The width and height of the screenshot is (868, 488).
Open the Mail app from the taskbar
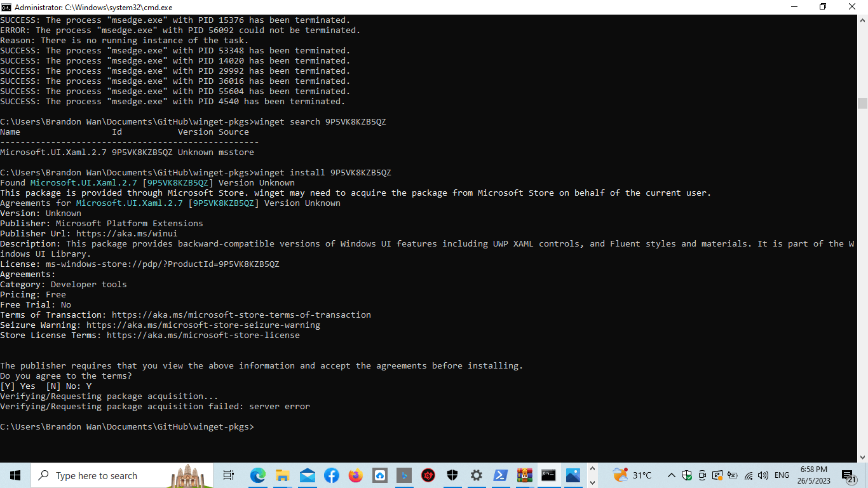(308, 475)
